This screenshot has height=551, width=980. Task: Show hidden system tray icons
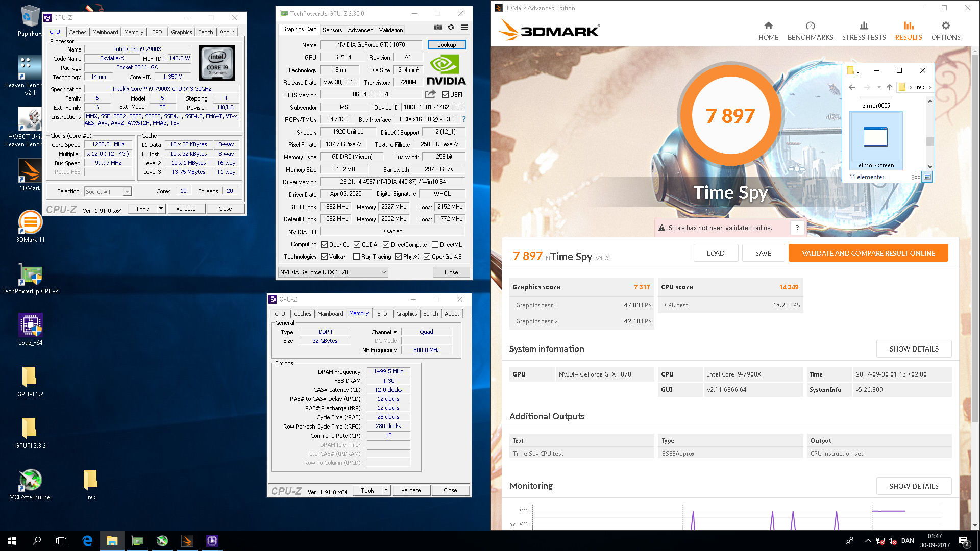868,541
